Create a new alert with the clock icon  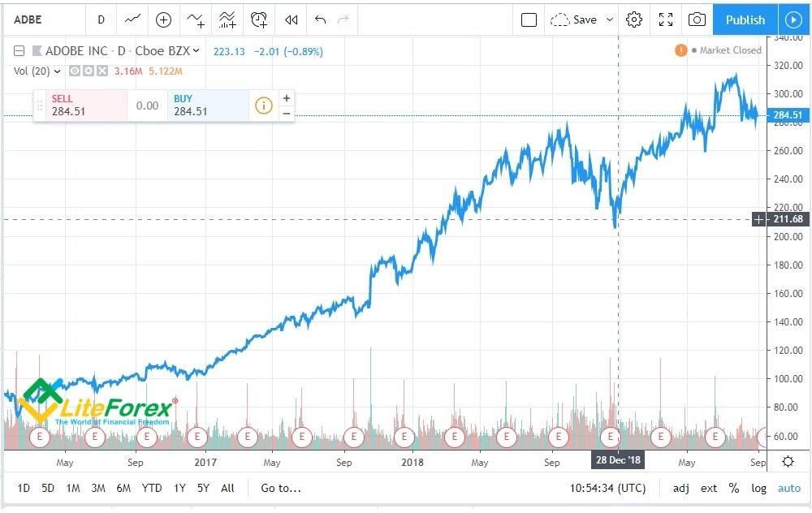(259, 19)
